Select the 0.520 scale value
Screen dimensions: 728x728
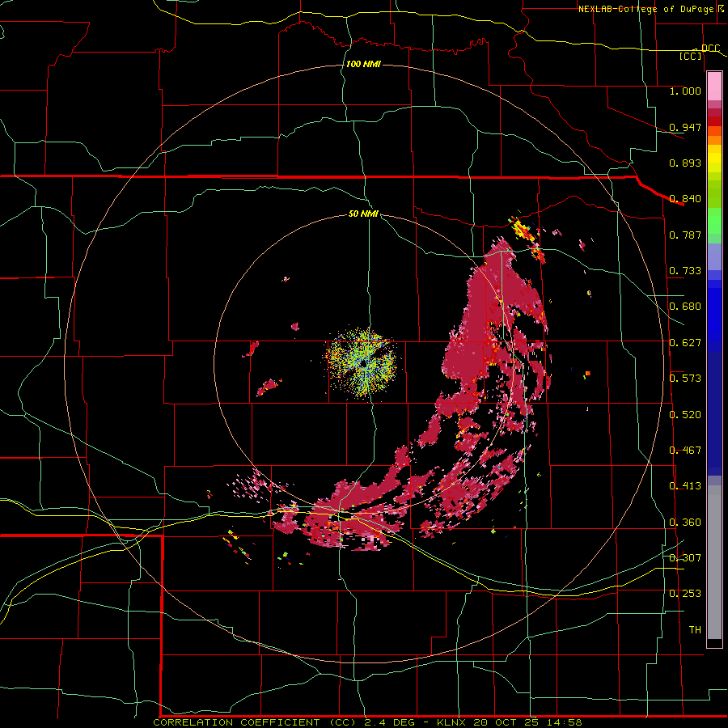685,415
